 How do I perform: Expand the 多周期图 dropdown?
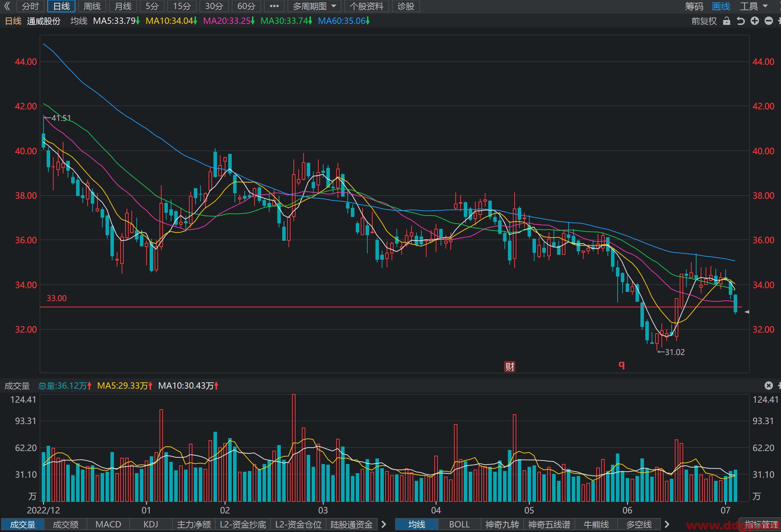[314, 6]
